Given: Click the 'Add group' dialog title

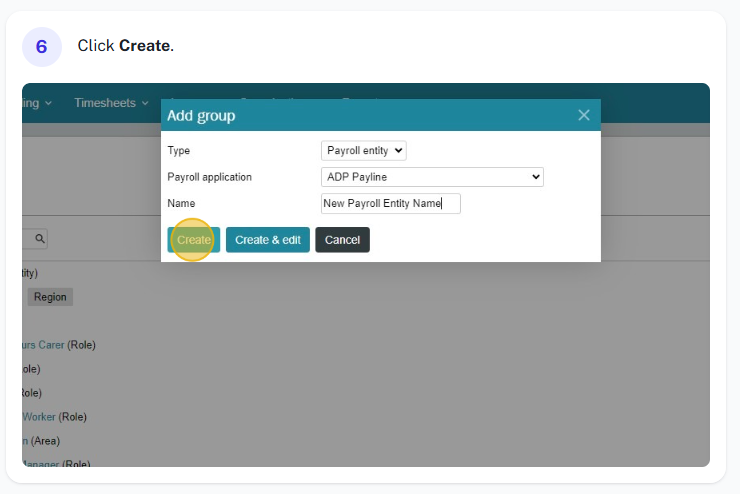Looking at the screenshot, I should click(201, 116).
